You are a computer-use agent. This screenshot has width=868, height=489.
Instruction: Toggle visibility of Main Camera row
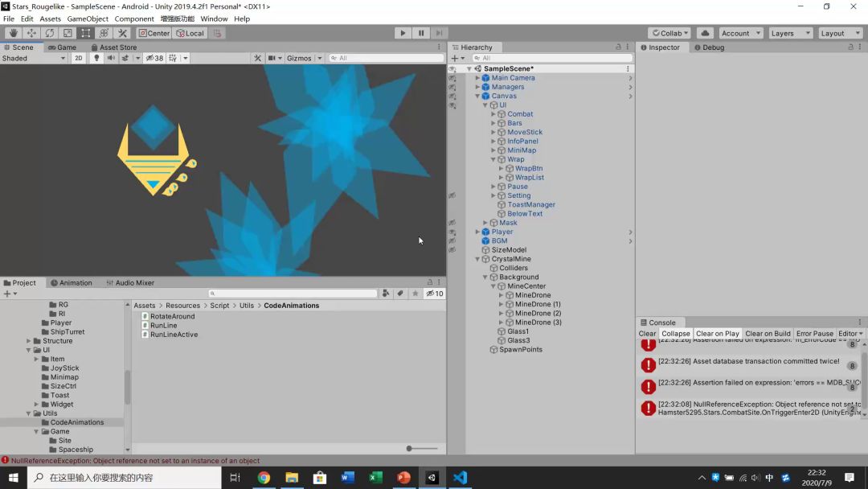[452, 78]
